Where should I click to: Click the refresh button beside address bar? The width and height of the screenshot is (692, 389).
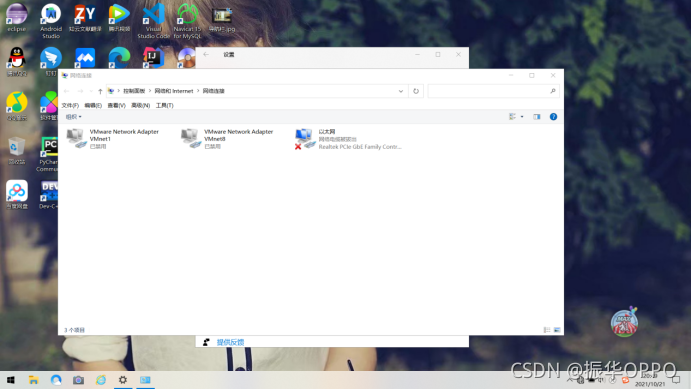click(416, 91)
